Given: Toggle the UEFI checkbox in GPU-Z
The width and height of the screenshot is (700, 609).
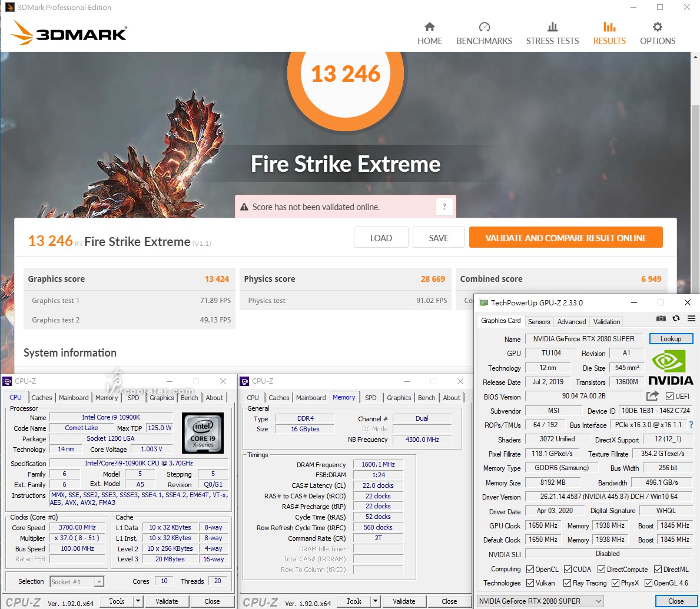Looking at the screenshot, I should coord(669,396).
